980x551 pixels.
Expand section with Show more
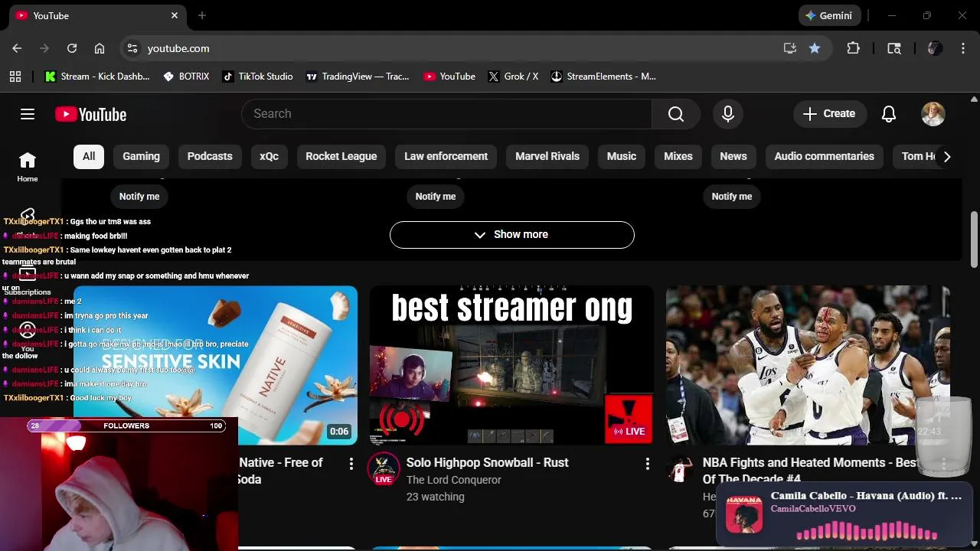click(512, 235)
